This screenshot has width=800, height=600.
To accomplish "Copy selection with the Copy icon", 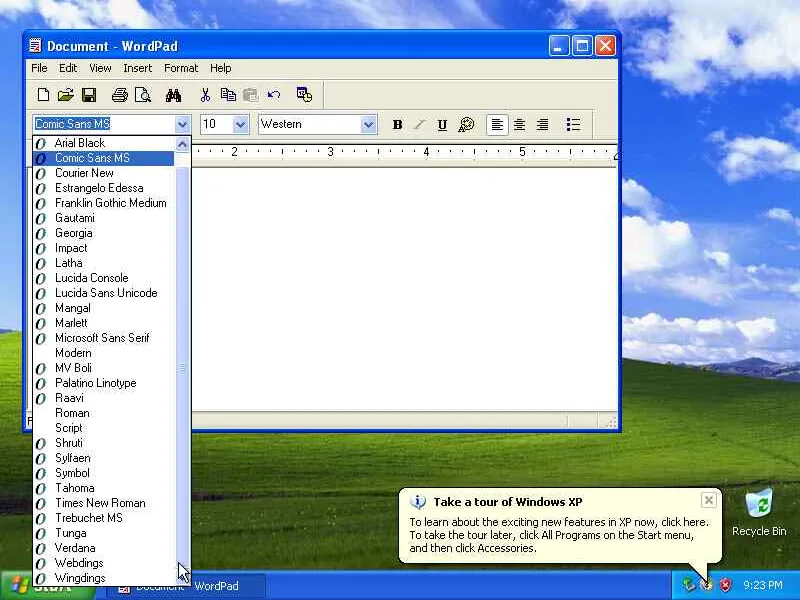I will click(228, 95).
